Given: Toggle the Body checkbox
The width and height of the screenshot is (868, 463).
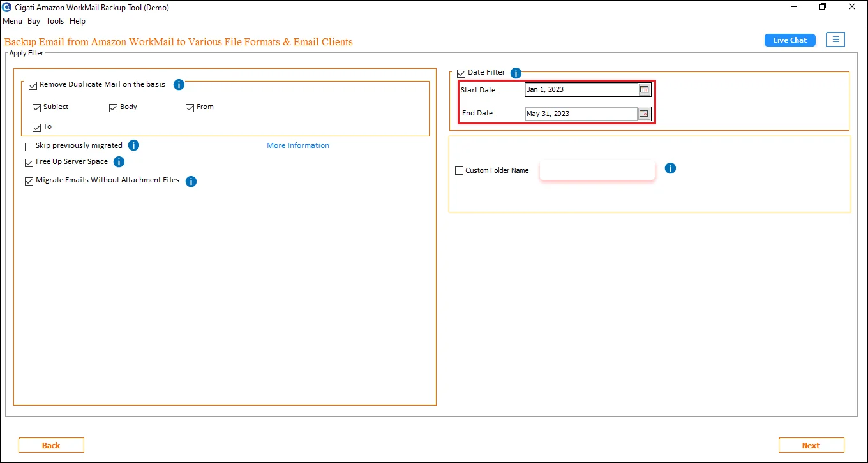Looking at the screenshot, I should (x=114, y=108).
